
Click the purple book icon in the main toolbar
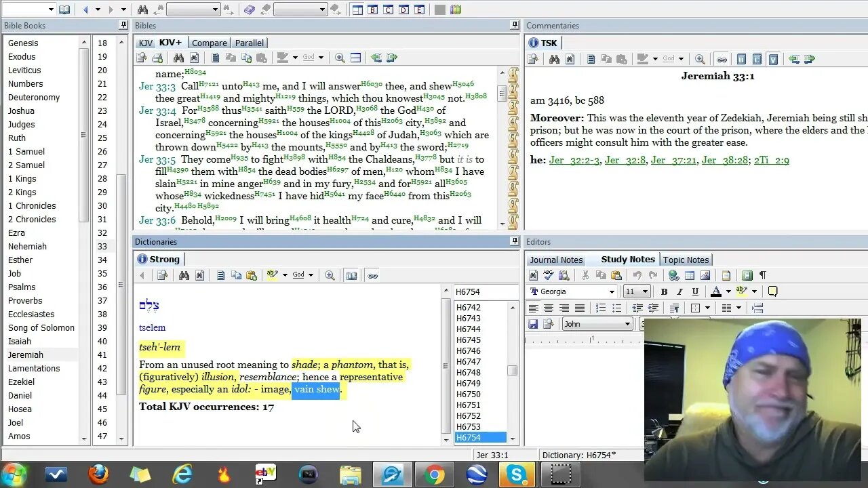pos(250,9)
